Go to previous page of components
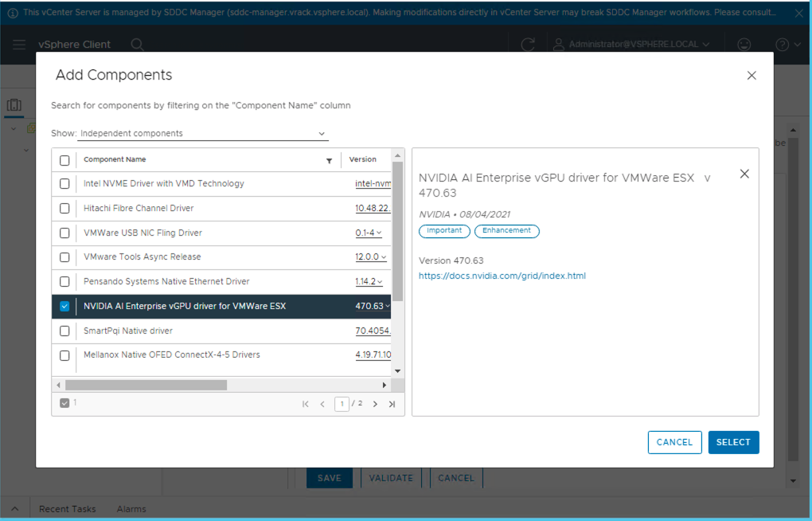 coord(322,404)
